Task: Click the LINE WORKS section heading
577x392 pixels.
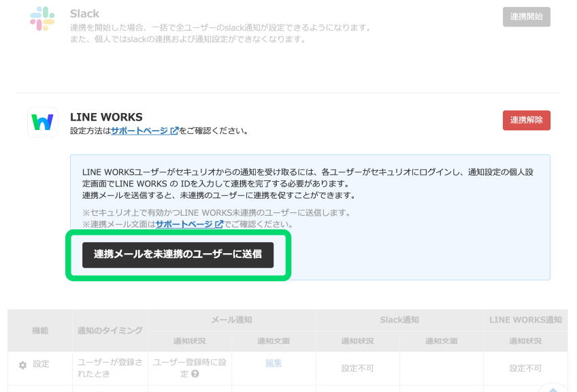Action: 106,117
